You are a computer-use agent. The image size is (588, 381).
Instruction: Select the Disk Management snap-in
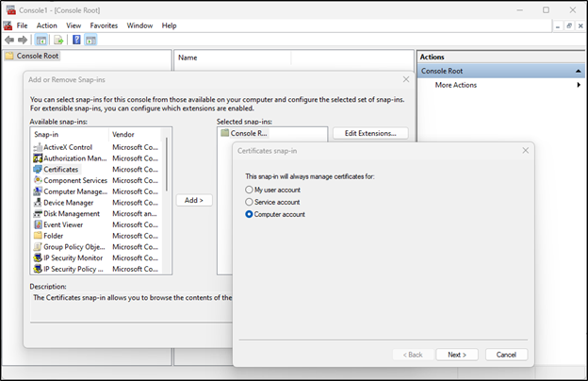pyautogui.click(x=72, y=214)
